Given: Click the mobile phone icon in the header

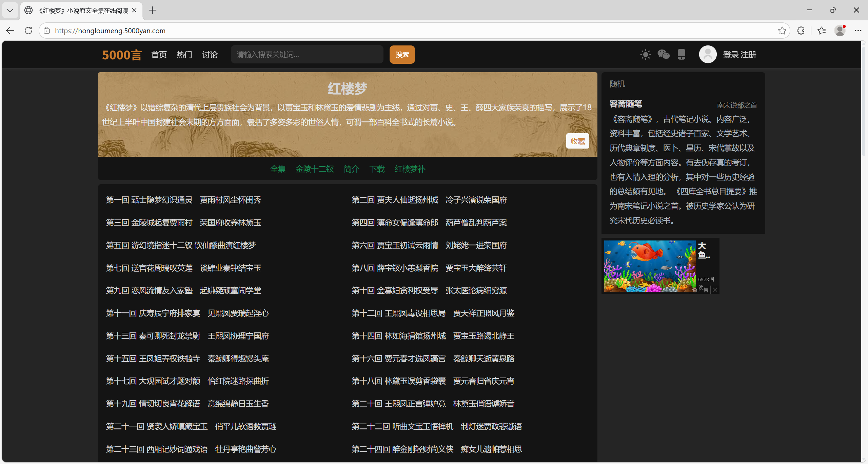Looking at the screenshot, I should point(682,55).
